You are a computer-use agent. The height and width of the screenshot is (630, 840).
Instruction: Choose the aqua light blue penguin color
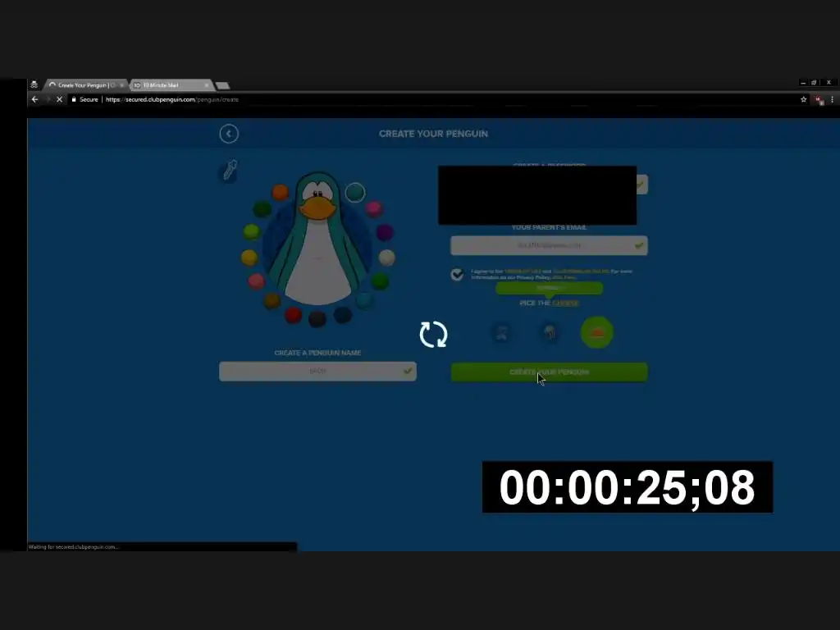tap(365, 300)
